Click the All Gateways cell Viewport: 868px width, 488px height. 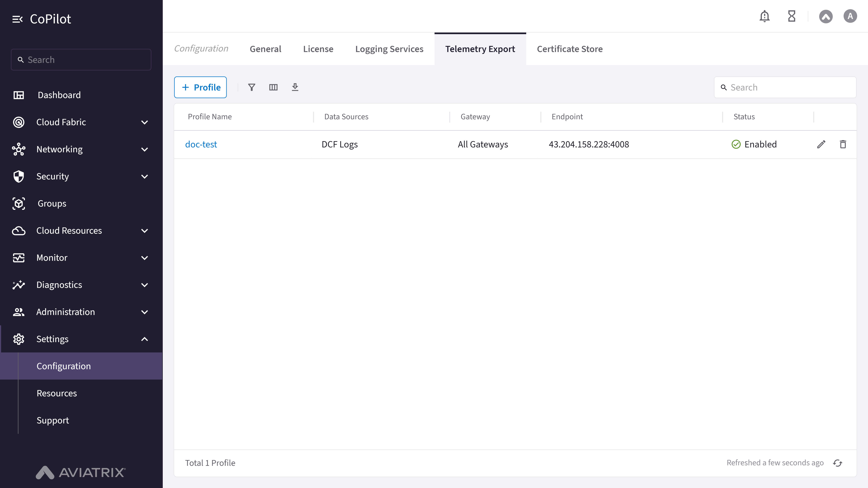(483, 145)
